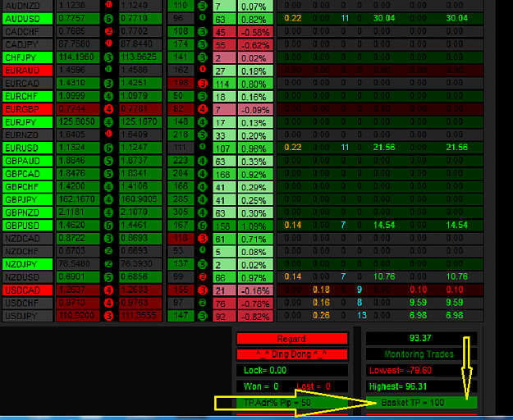The height and width of the screenshot is (420, 513).
Task: Click the red 3 circle in the NZDCAD row
Action: (x=203, y=239)
